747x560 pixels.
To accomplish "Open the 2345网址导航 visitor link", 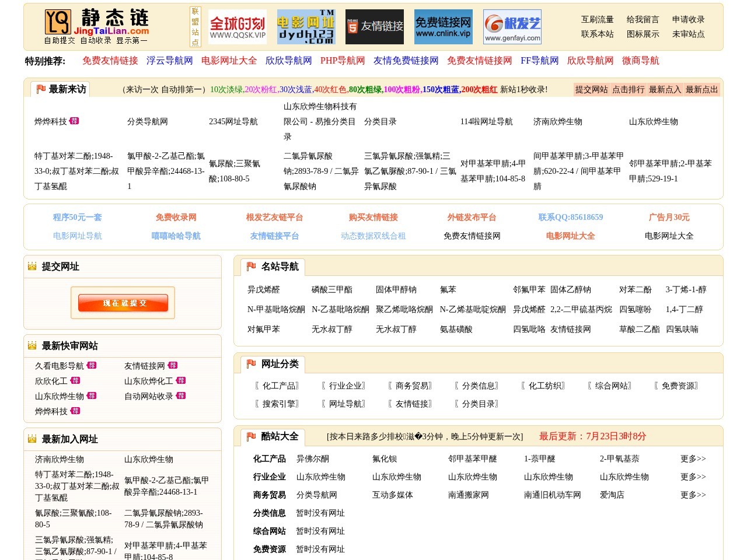I will (x=233, y=121).
